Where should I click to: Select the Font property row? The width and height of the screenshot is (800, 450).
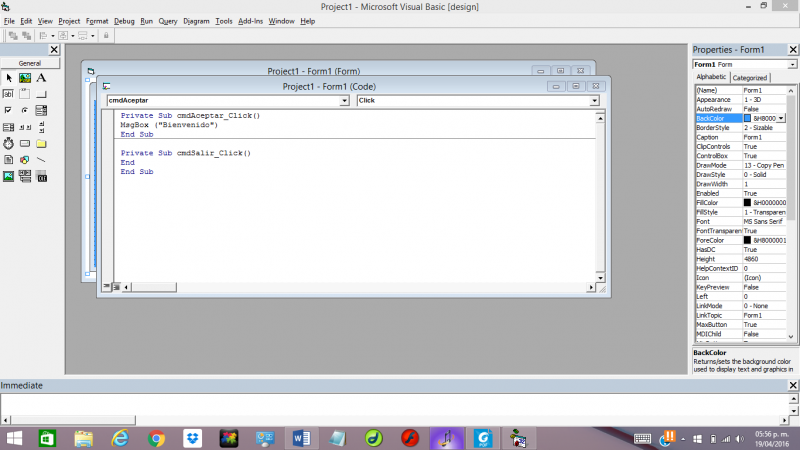pos(740,221)
